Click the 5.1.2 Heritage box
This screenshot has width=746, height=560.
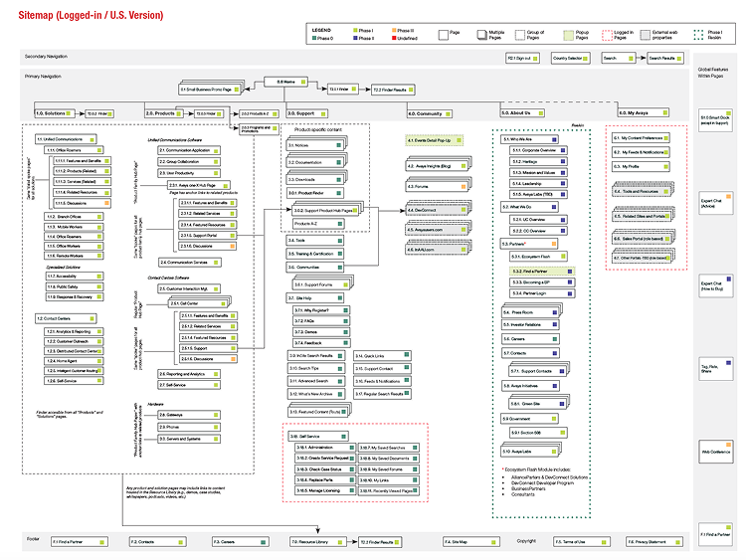538,162
